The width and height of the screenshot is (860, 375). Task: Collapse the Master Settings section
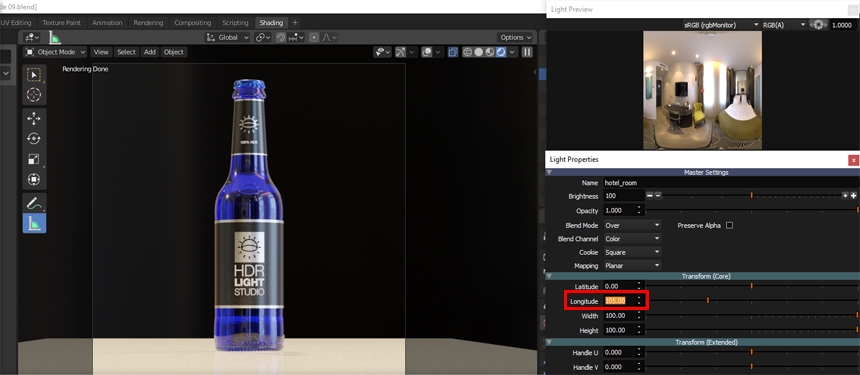(x=549, y=172)
